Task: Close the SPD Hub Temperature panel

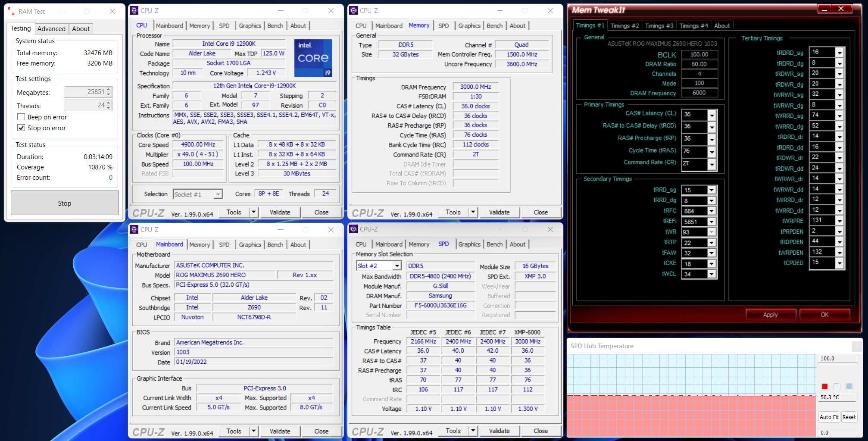Action: (x=856, y=346)
